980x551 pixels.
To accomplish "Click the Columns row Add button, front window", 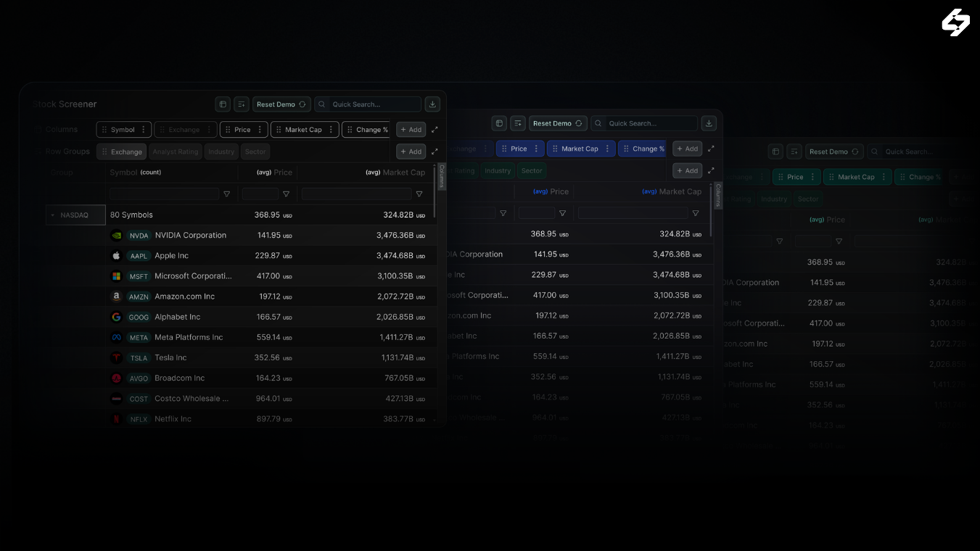I will (411, 130).
